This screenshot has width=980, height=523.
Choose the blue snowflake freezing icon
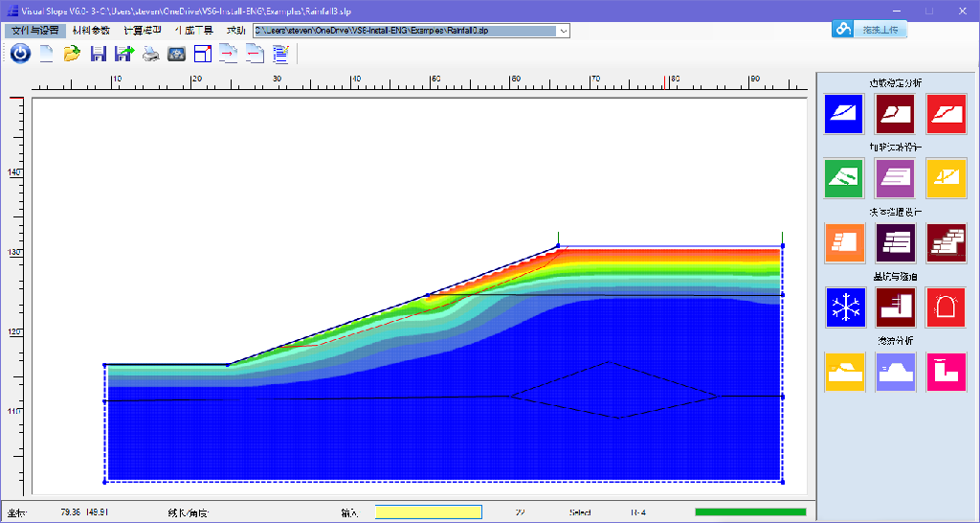pos(844,307)
